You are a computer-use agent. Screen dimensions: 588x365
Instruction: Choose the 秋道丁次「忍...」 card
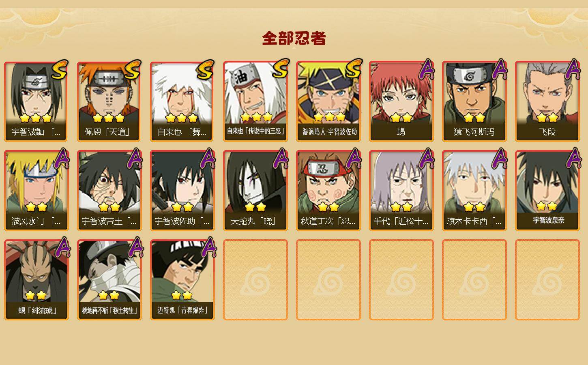[328, 191]
